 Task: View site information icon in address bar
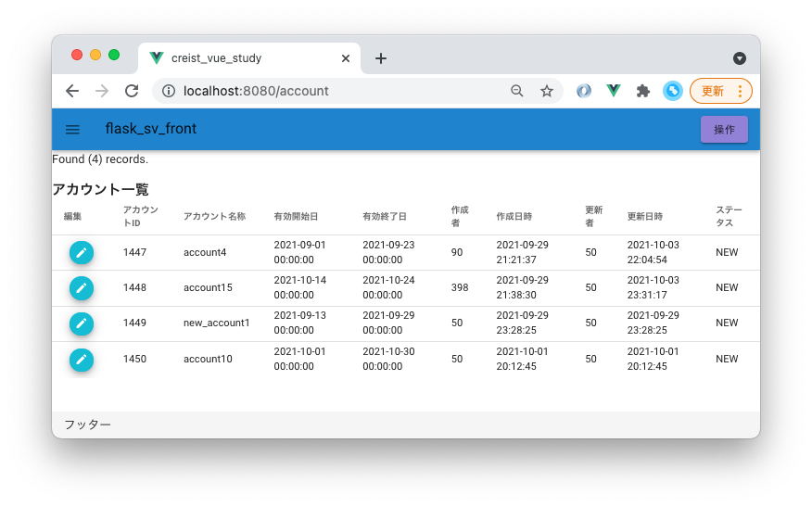(169, 91)
